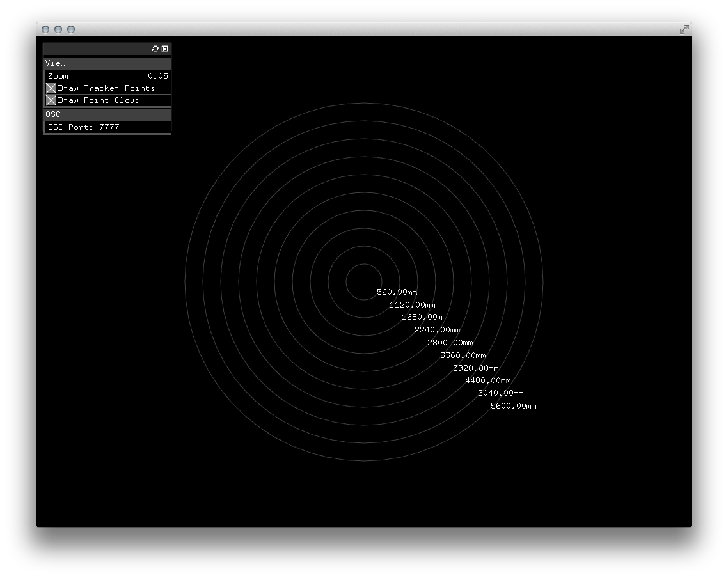The image size is (728, 578).
Task: Click the middle minimize window button
Action: (x=58, y=30)
